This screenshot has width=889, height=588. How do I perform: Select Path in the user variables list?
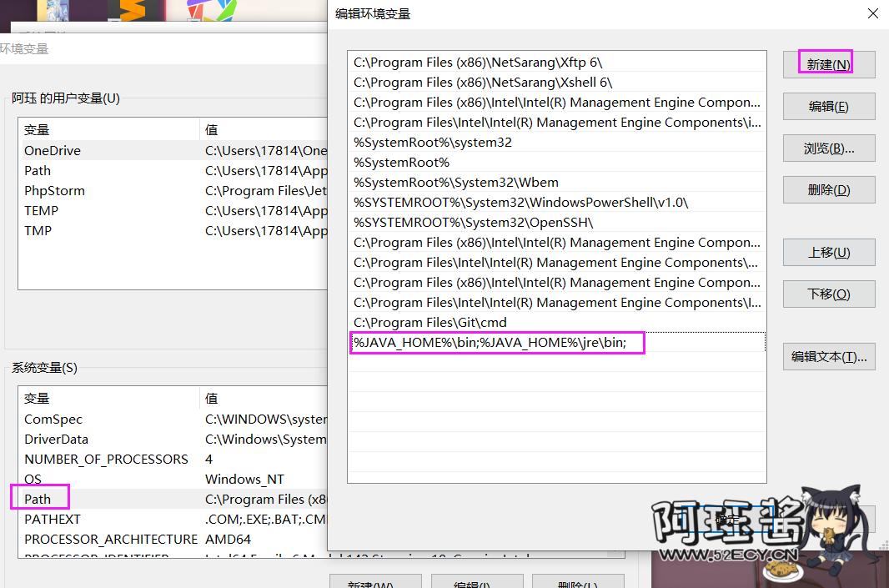click(173, 171)
